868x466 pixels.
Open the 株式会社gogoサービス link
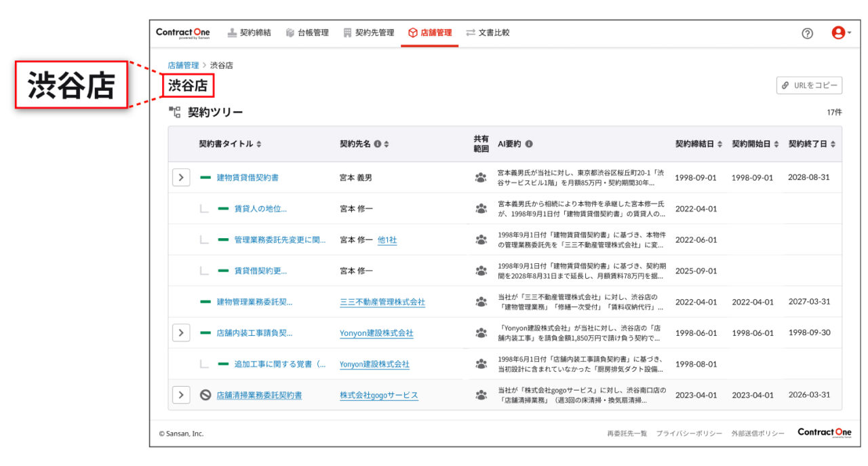pos(379,395)
